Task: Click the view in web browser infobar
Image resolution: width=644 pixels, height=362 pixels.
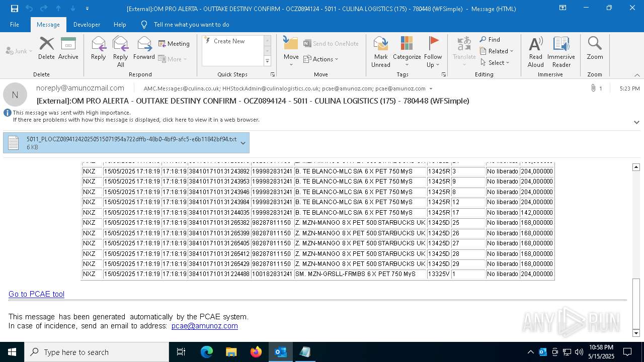Action: coord(136,120)
